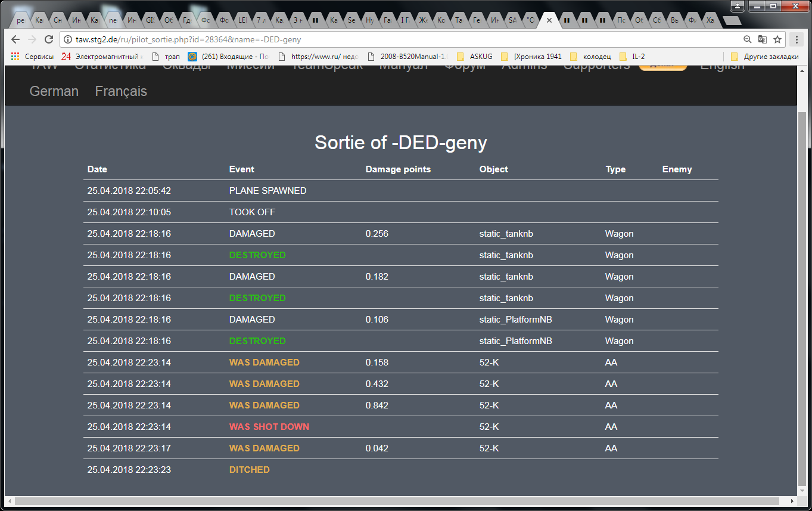
Task: Open Chrome three-dot menu
Action: (797, 39)
